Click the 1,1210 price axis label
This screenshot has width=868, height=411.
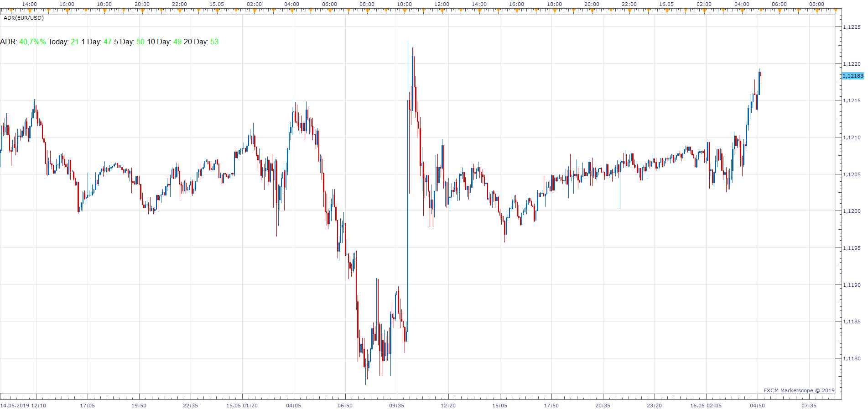point(852,137)
